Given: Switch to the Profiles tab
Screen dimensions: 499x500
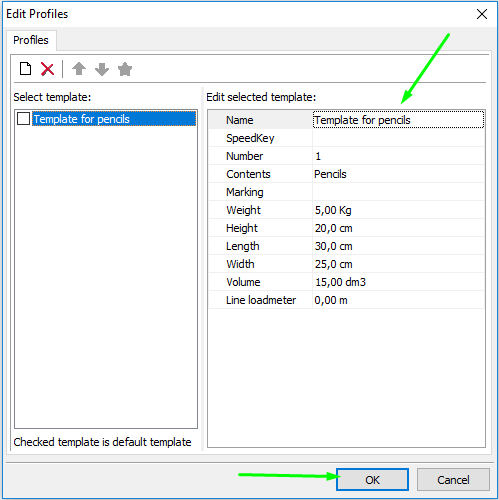Looking at the screenshot, I should (x=31, y=40).
